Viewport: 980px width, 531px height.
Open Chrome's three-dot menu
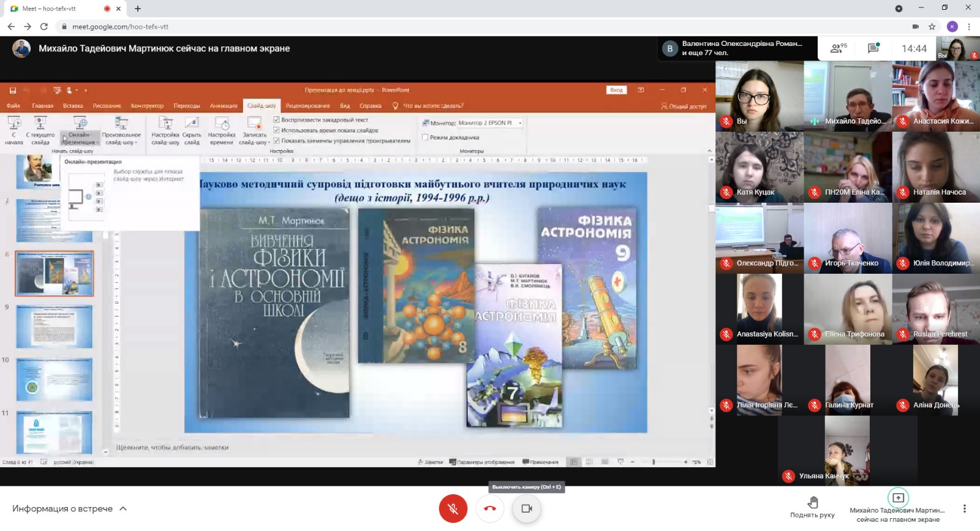969,26
